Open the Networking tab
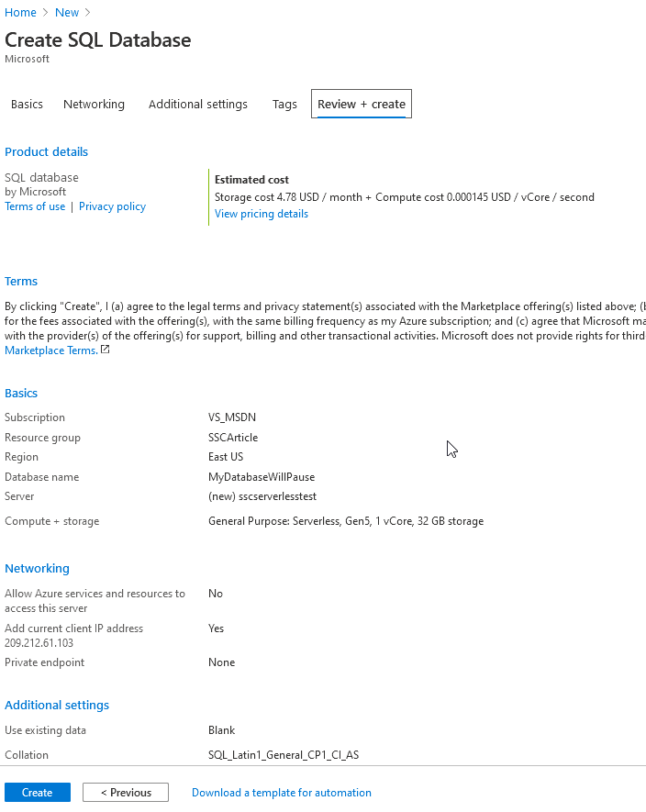The width and height of the screenshot is (646, 812). (x=94, y=105)
